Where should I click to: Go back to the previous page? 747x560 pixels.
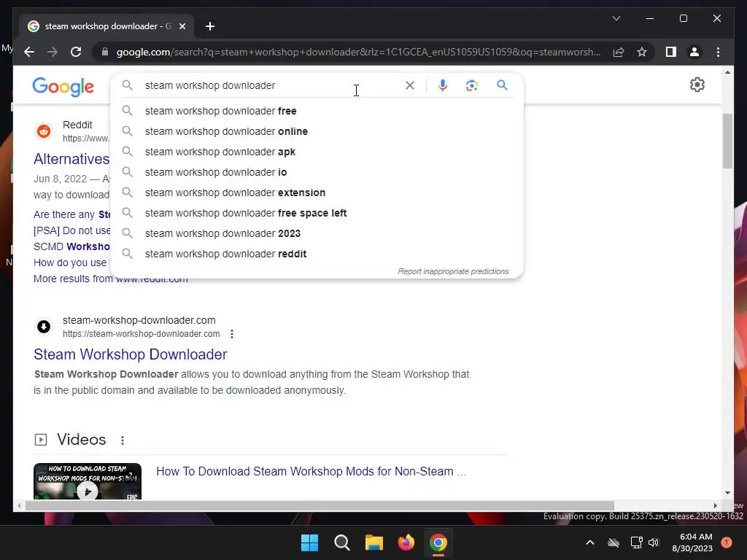[x=29, y=52]
